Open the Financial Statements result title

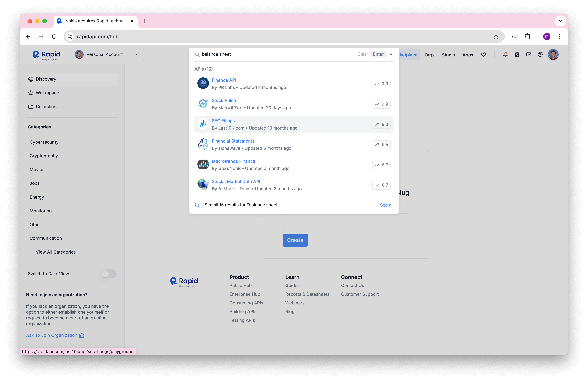tap(233, 141)
